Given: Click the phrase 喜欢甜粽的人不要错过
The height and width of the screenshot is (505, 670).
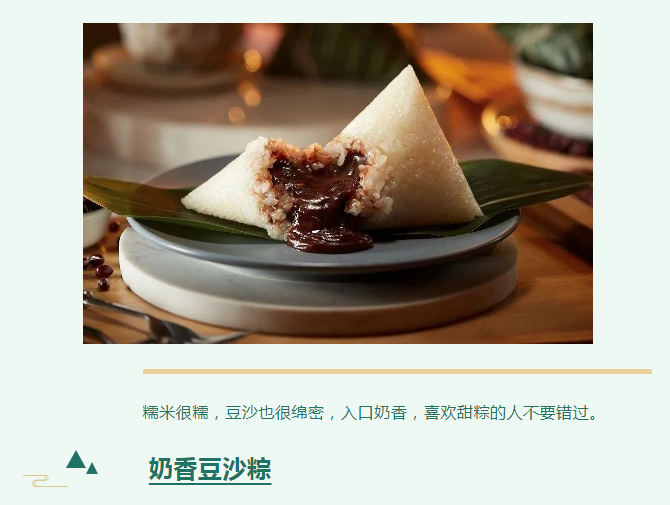Looking at the screenshot, I should 506,413.
